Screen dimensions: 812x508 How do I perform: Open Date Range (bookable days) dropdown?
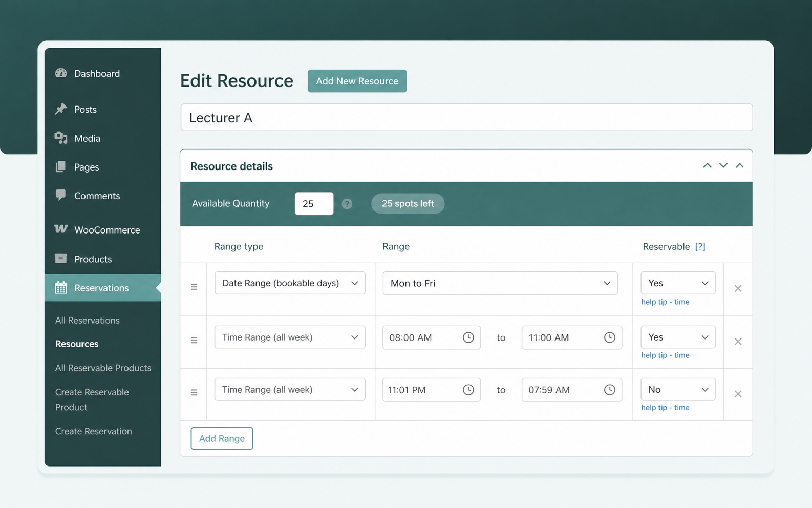click(290, 283)
